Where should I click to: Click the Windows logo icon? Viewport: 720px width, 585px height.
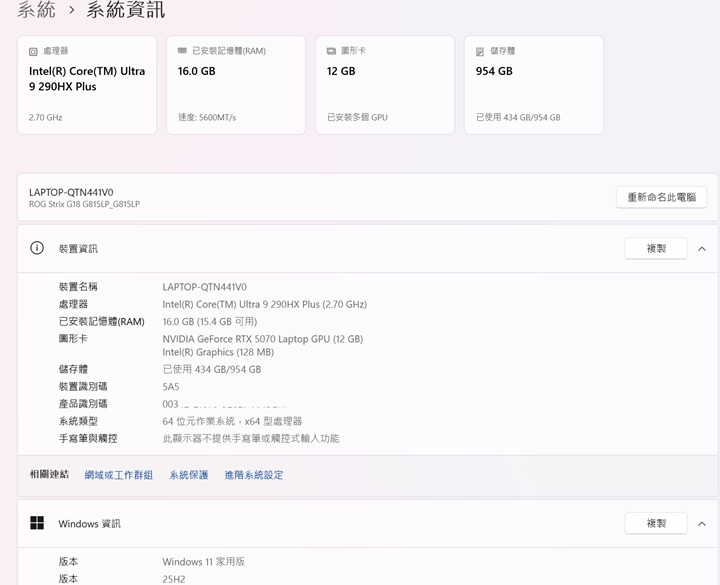pyautogui.click(x=37, y=523)
